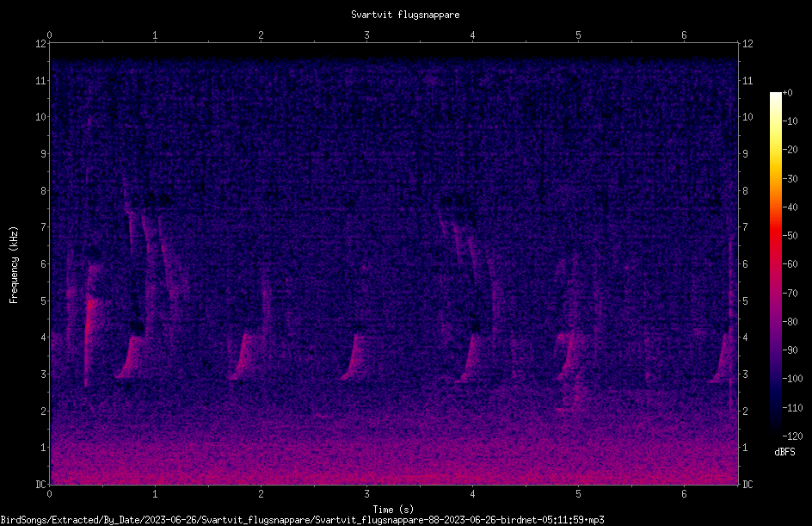Click '4' on the right frequency axis
The height and width of the screenshot is (526, 812).
[x=745, y=337]
